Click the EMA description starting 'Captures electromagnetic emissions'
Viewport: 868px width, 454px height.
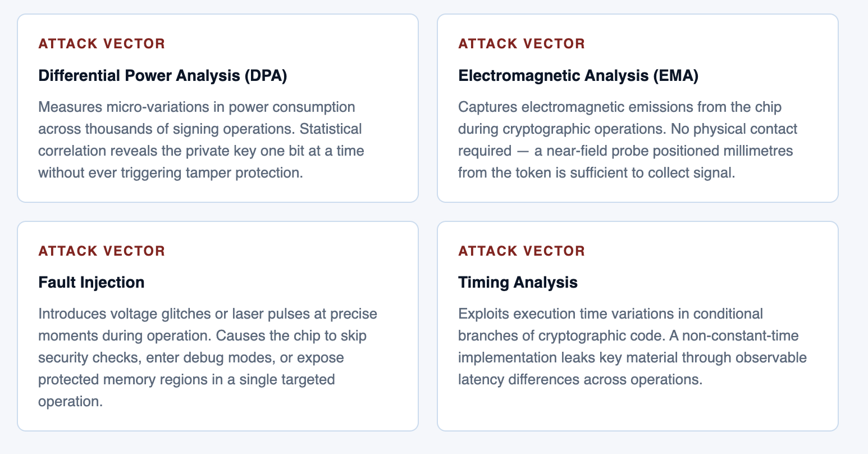click(x=628, y=140)
